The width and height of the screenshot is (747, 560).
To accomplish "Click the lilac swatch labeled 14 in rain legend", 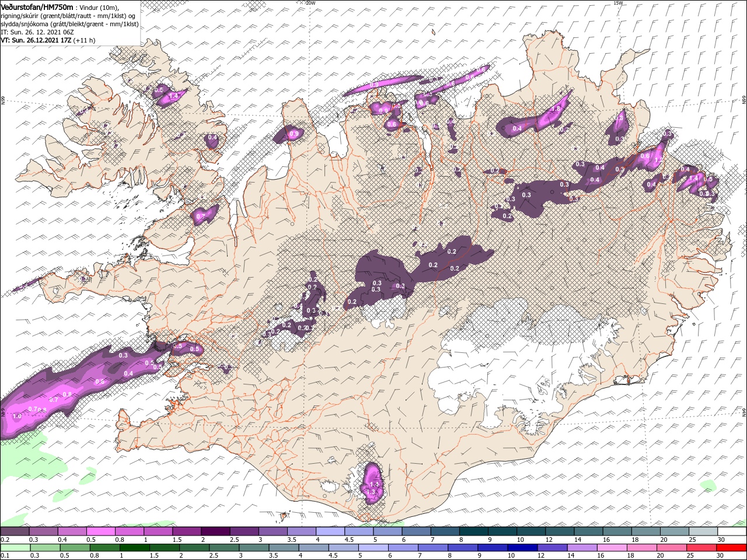I will pyautogui.click(x=581, y=548).
